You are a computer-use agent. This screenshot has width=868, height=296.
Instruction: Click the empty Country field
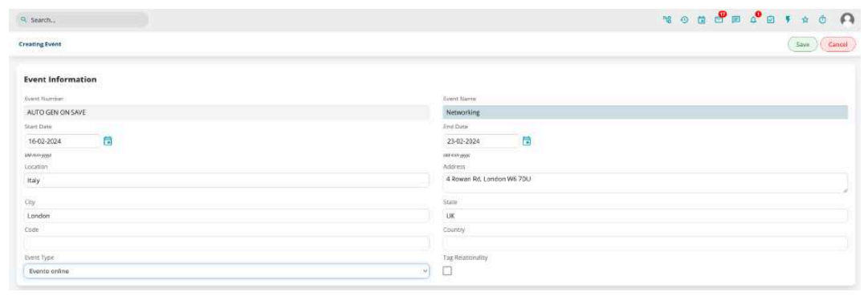pos(645,243)
